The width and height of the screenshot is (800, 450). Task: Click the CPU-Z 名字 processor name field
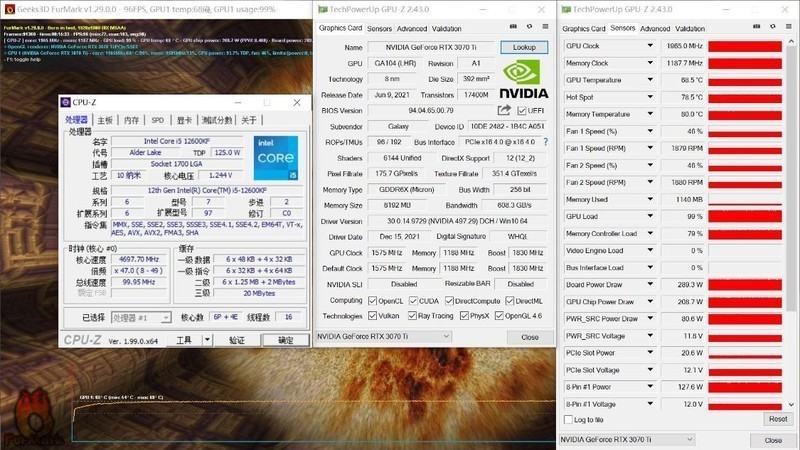point(177,141)
